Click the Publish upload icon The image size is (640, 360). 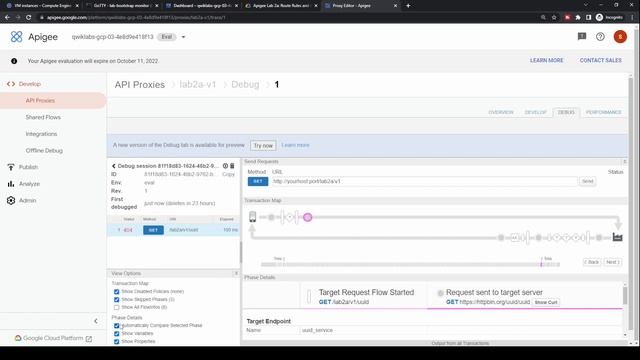[11, 167]
